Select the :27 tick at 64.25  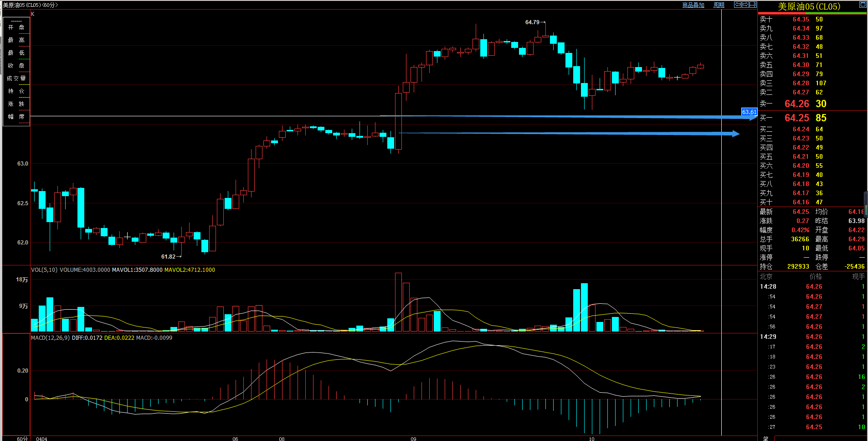point(812,427)
